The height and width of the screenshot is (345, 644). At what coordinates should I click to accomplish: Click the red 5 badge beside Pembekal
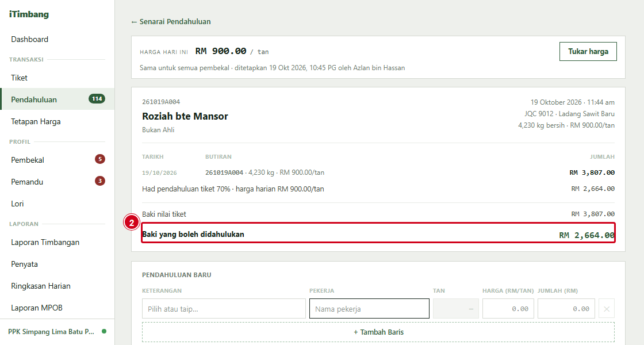tap(100, 159)
